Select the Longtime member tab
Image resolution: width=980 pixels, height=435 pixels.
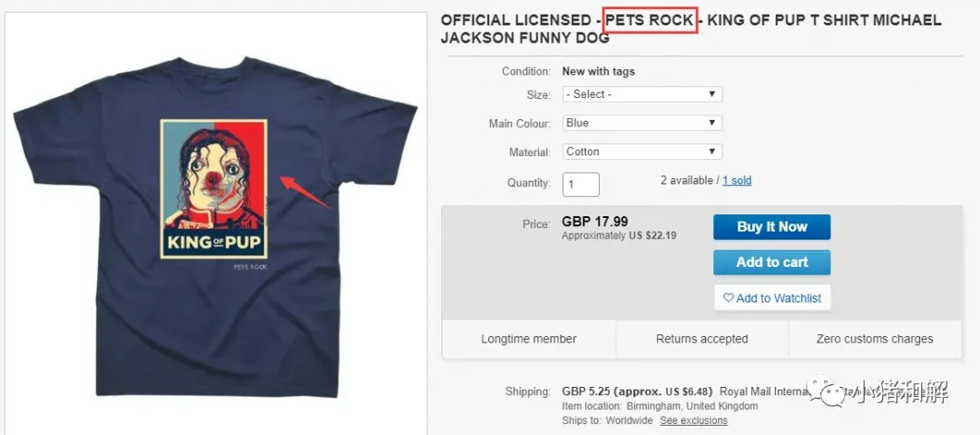529,340
